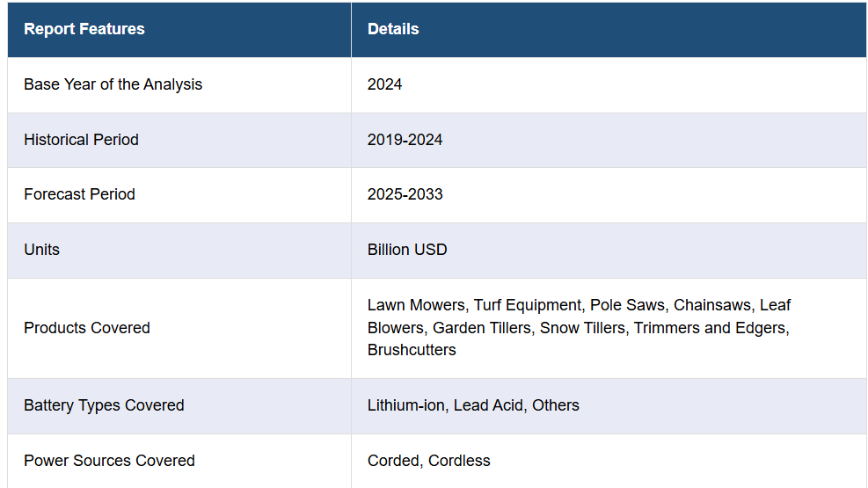Click the word Brushcutters
Viewport: 868px width, 488px height.
(412, 350)
